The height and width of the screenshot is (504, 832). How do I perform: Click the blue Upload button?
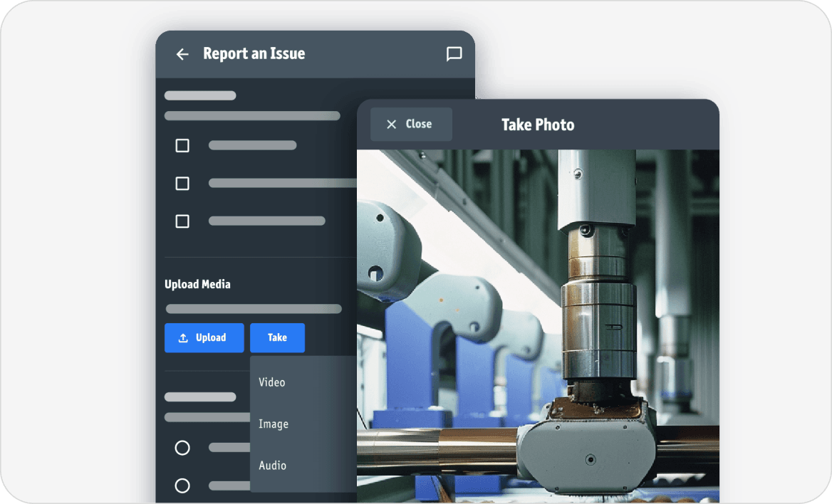204,337
